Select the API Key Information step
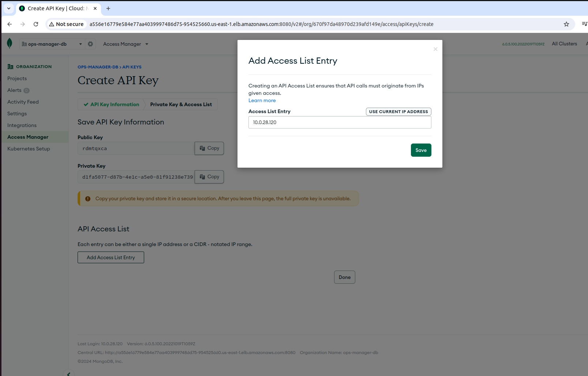The image size is (588, 376). click(111, 104)
